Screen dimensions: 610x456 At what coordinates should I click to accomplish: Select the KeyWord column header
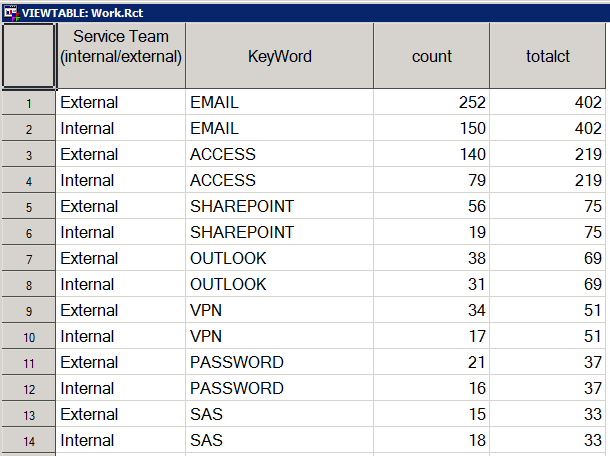pos(280,56)
